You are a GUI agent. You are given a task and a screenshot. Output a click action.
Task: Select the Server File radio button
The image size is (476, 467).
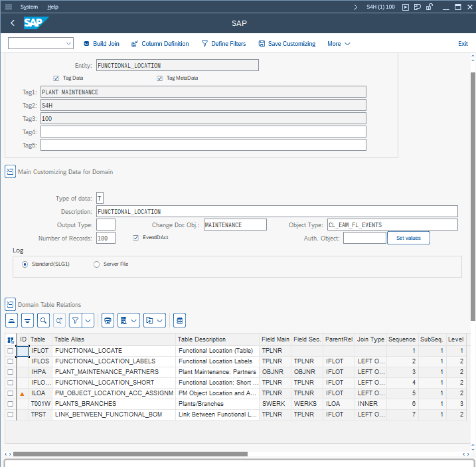click(x=97, y=264)
